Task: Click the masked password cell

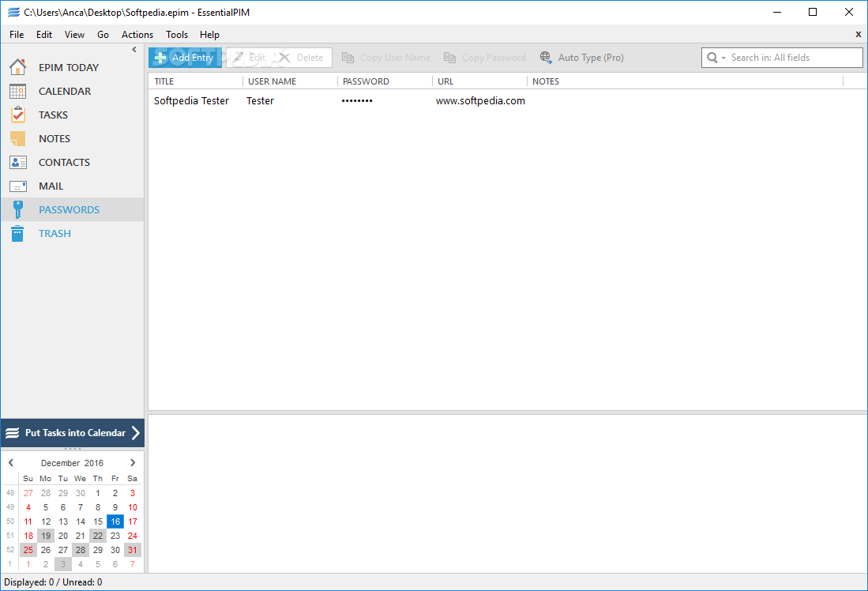Action: (357, 101)
